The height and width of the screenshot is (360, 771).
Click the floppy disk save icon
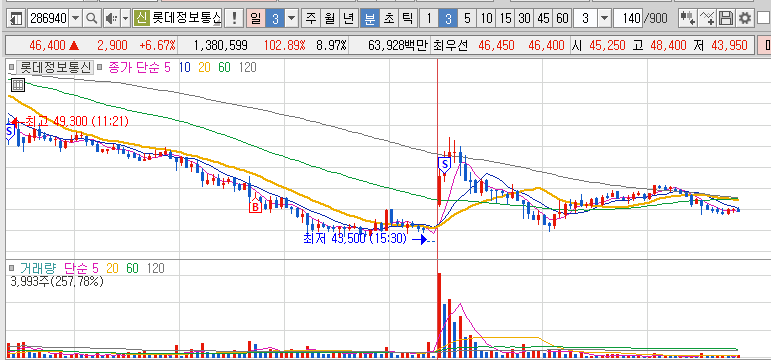(726, 19)
